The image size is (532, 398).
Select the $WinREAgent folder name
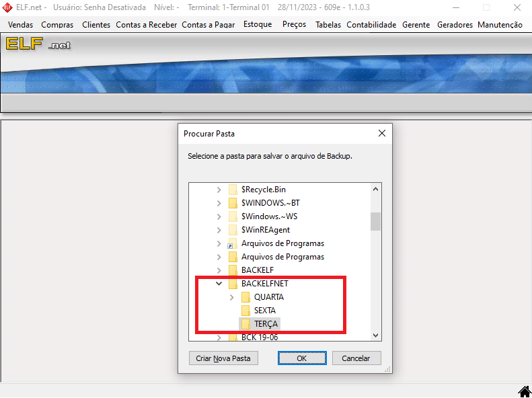click(266, 230)
